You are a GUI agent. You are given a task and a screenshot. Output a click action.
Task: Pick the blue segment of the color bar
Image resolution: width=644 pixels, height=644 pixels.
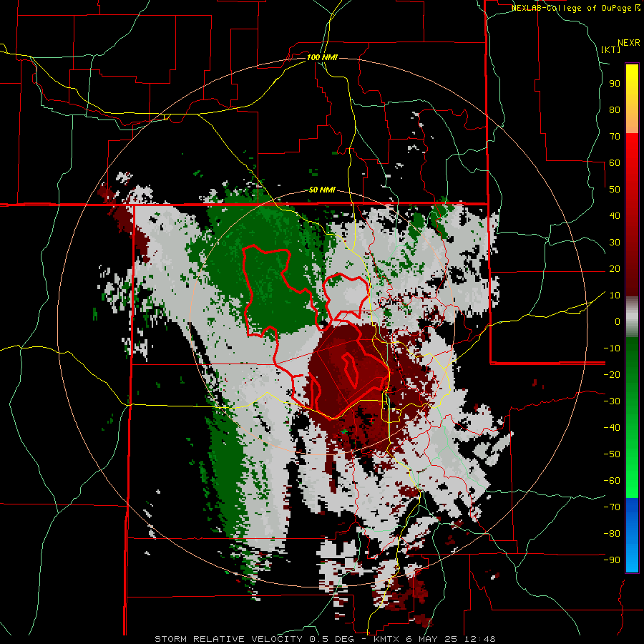[632, 535]
